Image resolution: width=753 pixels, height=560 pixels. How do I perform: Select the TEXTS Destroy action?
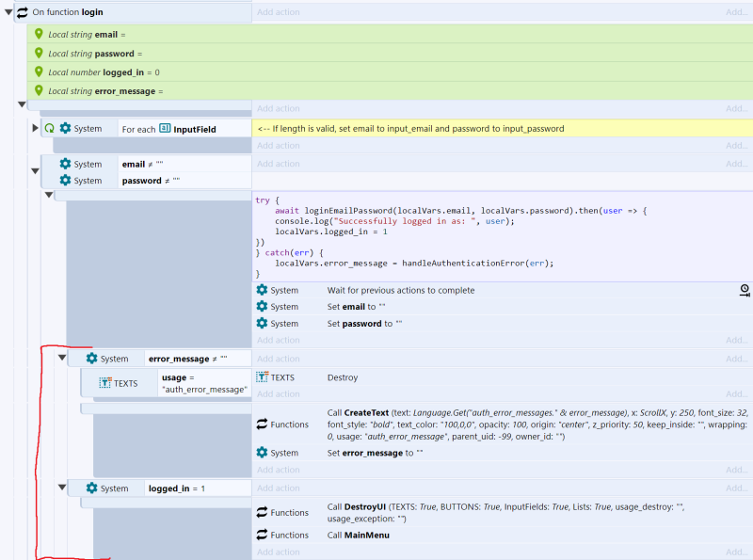point(503,377)
